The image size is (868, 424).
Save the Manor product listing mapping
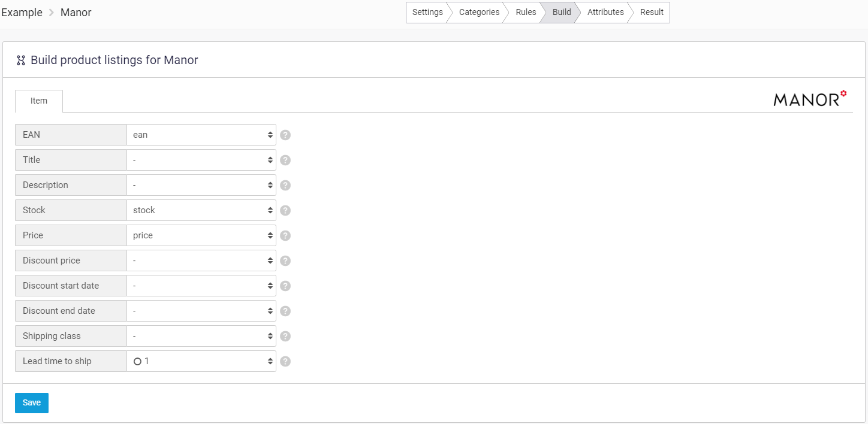coord(31,402)
